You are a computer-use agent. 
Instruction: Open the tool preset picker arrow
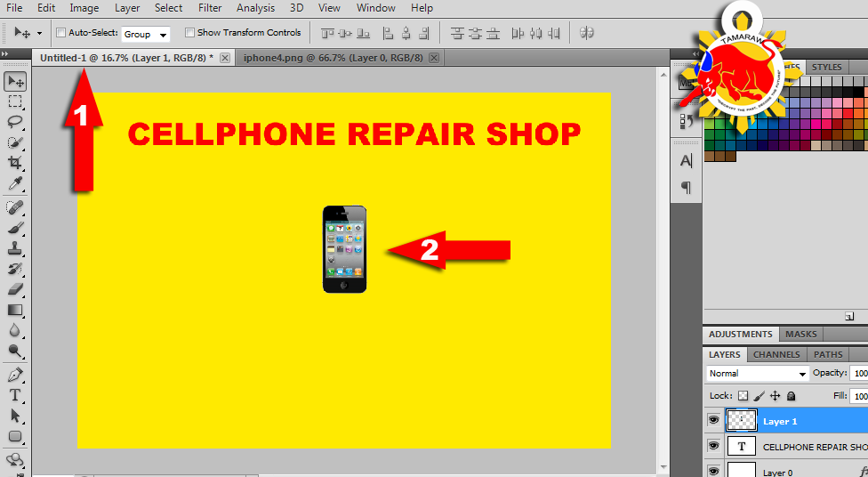tap(39, 34)
